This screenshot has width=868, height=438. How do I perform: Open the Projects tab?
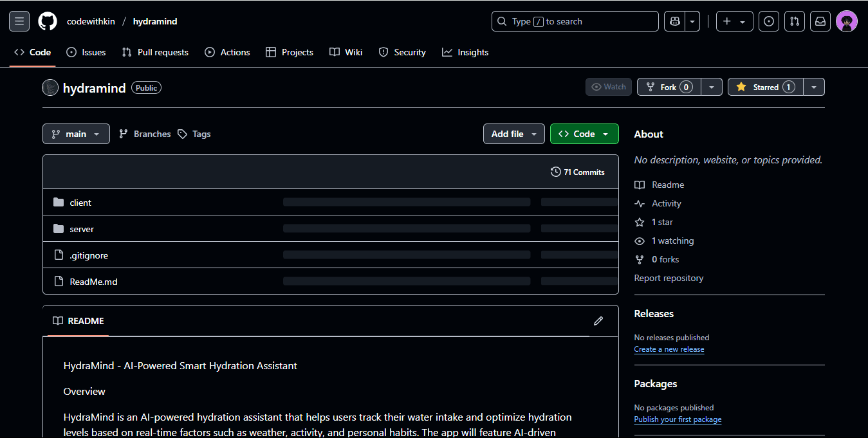[x=290, y=52]
